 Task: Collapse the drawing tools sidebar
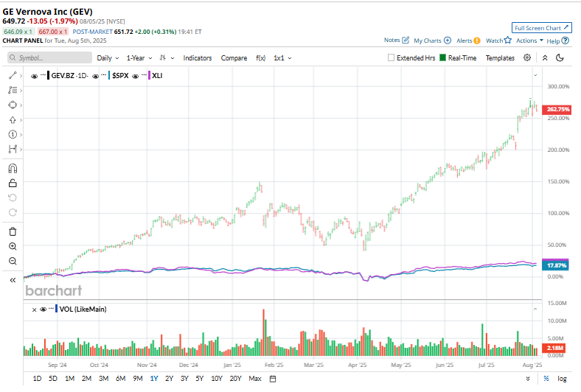click(x=13, y=280)
